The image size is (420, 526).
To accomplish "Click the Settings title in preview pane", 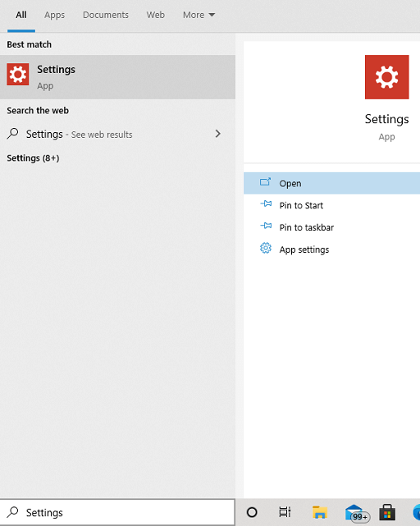I will tap(387, 120).
